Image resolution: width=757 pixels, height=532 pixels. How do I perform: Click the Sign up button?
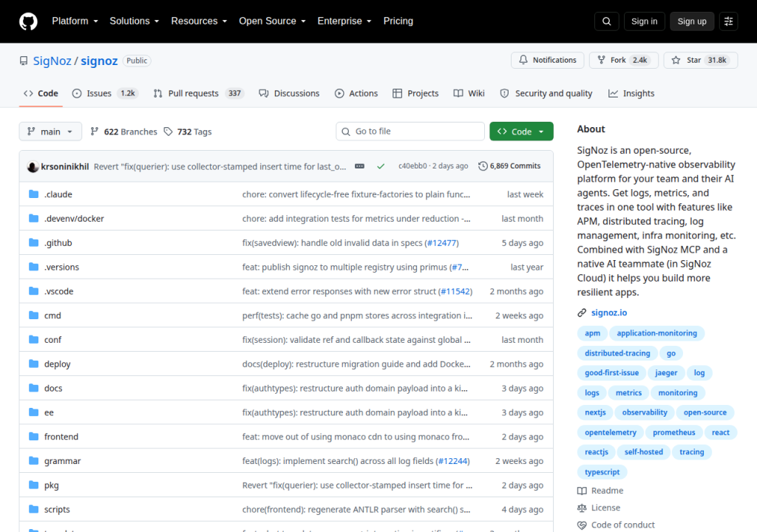692,21
